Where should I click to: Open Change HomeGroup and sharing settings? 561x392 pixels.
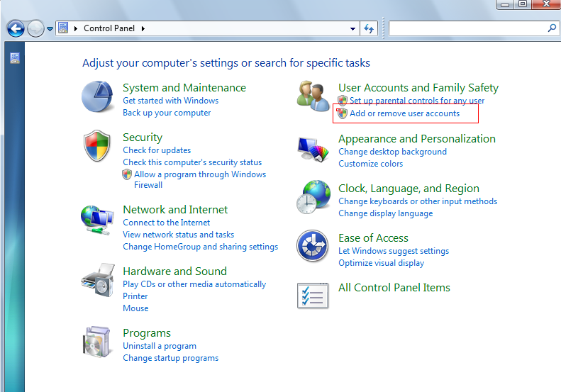pyautogui.click(x=200, y=247)
